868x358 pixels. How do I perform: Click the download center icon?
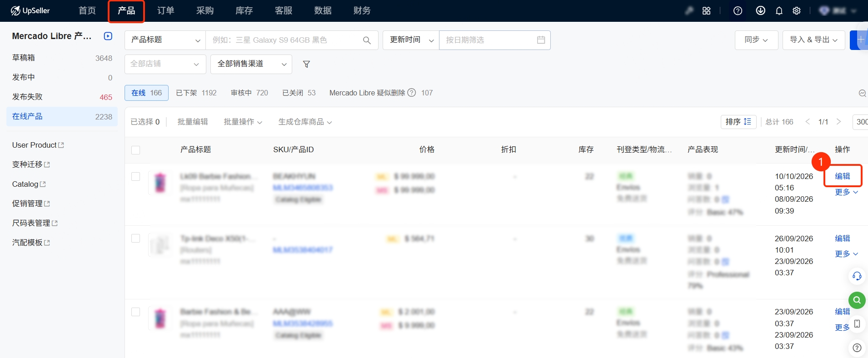point(760,11)
